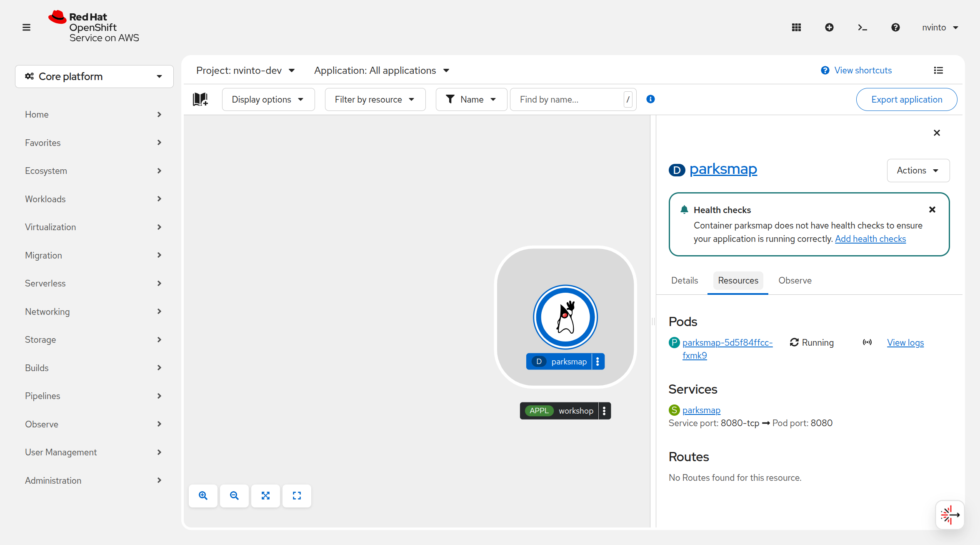
Task: Open the Application All applications dropdown
Action: pos(382,70)
